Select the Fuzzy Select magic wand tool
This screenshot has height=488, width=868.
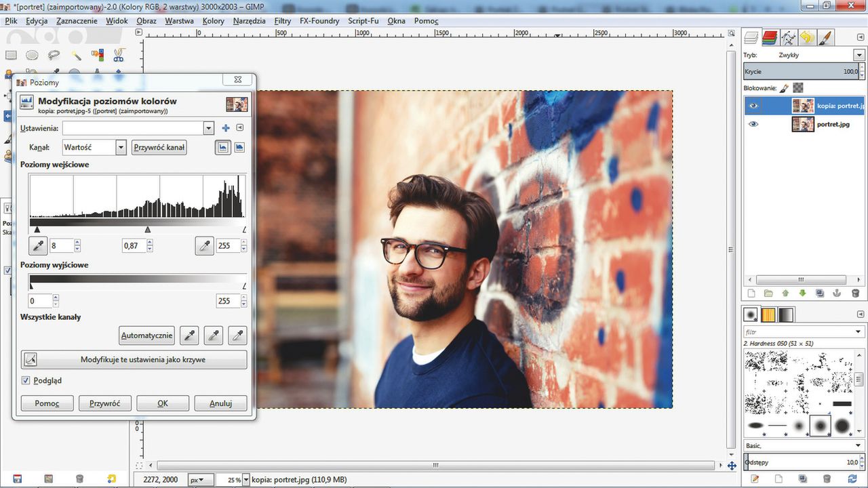(x=76, y=55)
